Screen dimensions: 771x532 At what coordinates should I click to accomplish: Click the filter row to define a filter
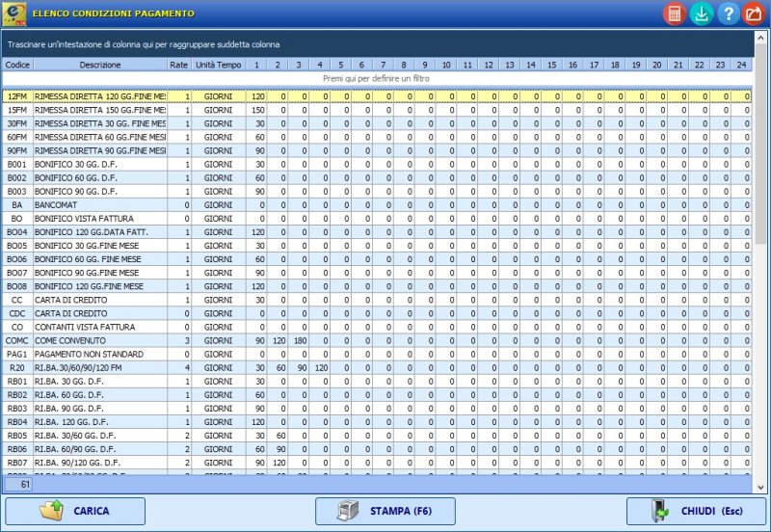[376, 77]
